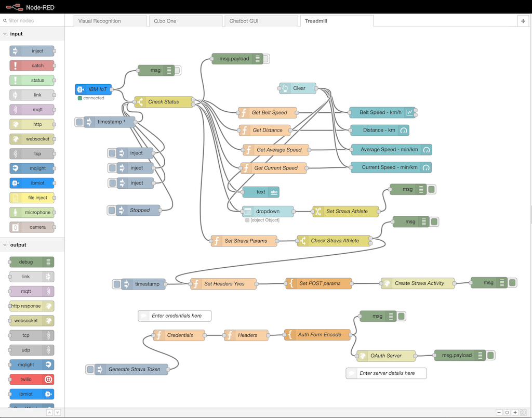This screenshot has height=418, width=532.
Task: Click the IBM IoT flow node
Action: [x=94, y=89]
